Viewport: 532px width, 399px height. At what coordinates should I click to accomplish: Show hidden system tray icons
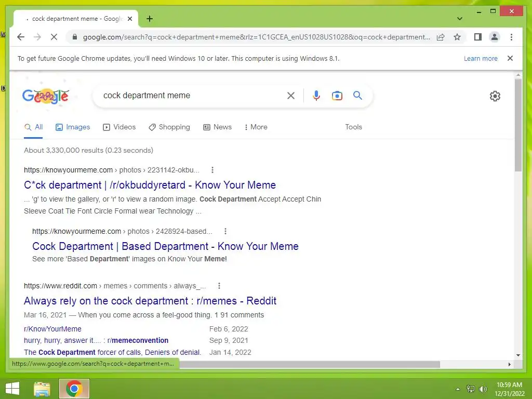pyautogui.click(x=458, y=389)
